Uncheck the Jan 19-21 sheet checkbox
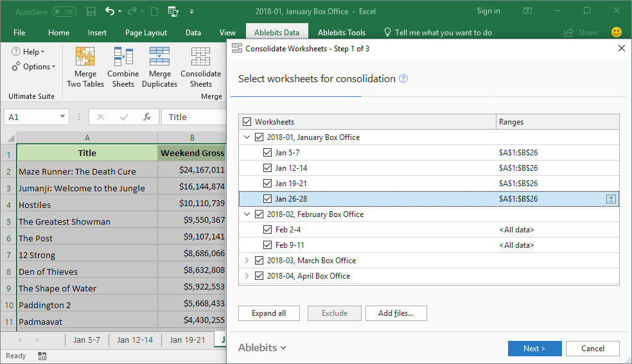The width and height of the screenshot is (632, 364). pos(267,183)
